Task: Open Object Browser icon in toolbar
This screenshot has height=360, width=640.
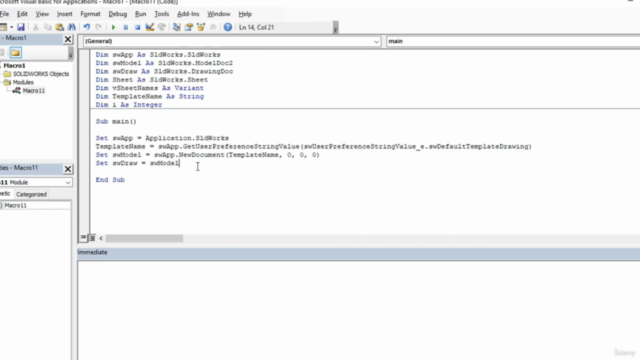Action: point(201,27)
